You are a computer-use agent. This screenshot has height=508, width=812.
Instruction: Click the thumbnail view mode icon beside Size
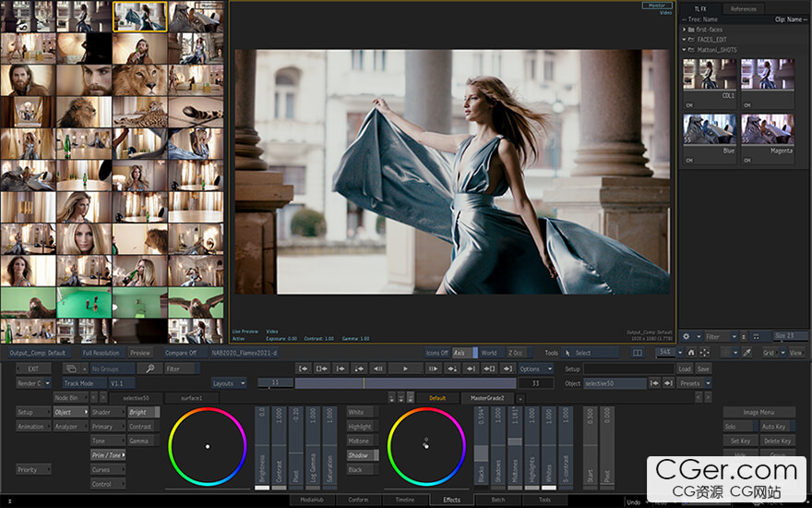756,336
